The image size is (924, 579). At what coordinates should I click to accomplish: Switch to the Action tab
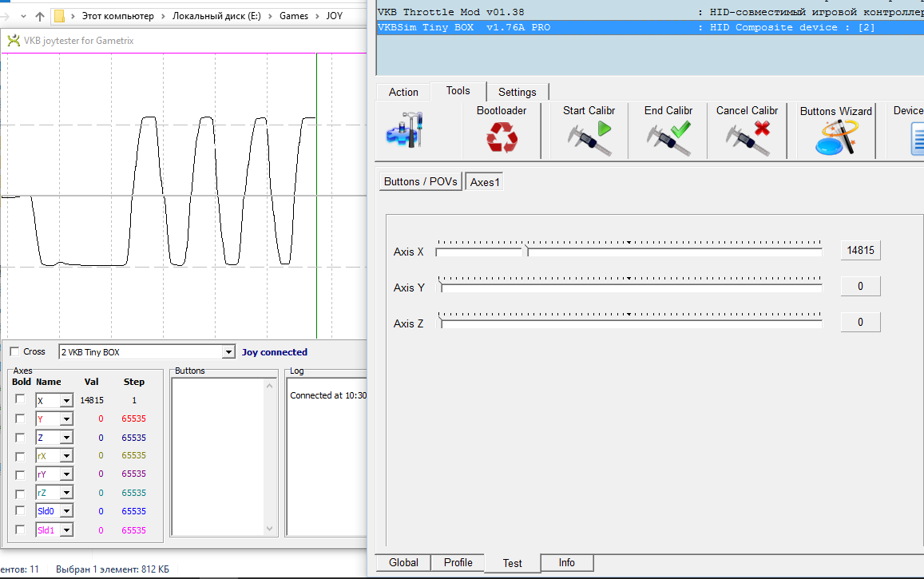point(403,92)
